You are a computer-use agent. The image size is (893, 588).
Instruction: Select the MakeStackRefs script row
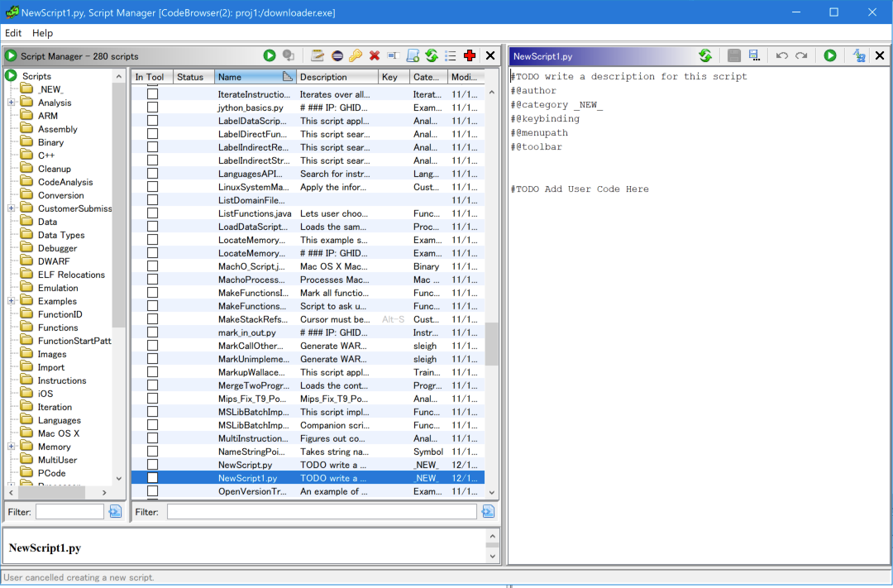pyautogui.click(x=308, y=320)
